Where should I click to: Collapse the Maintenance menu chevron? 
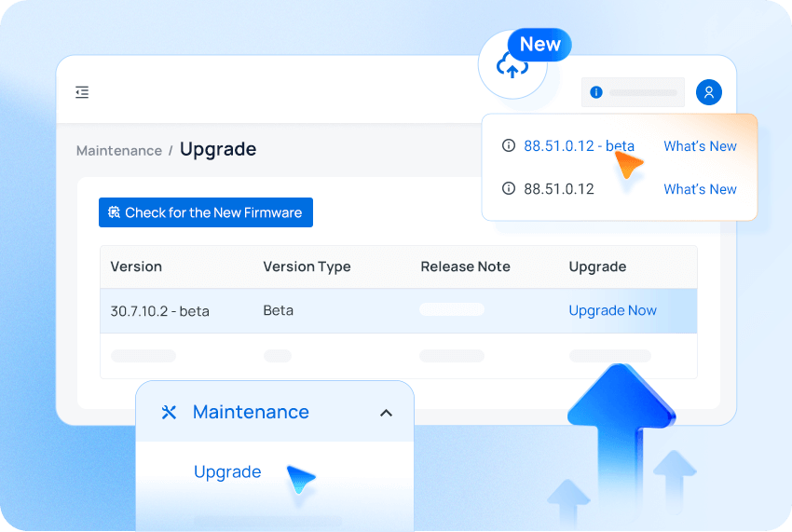[x=386, y=413]
